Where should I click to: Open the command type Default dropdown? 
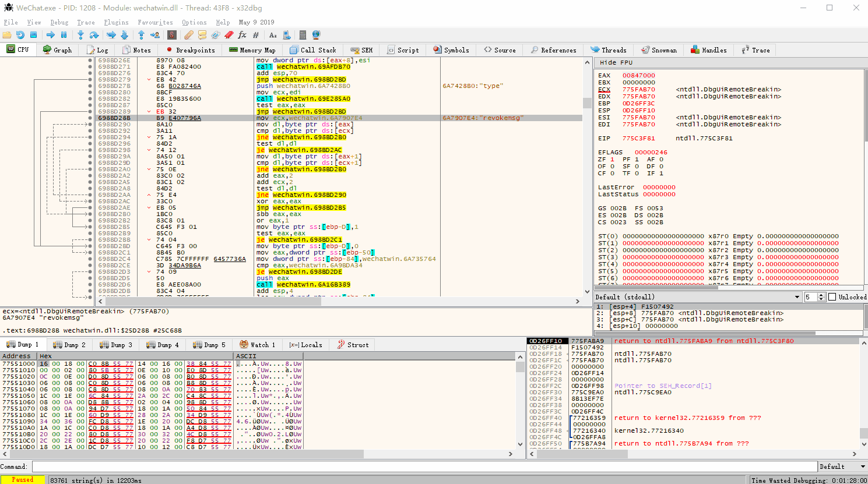(x=842, y=467)
